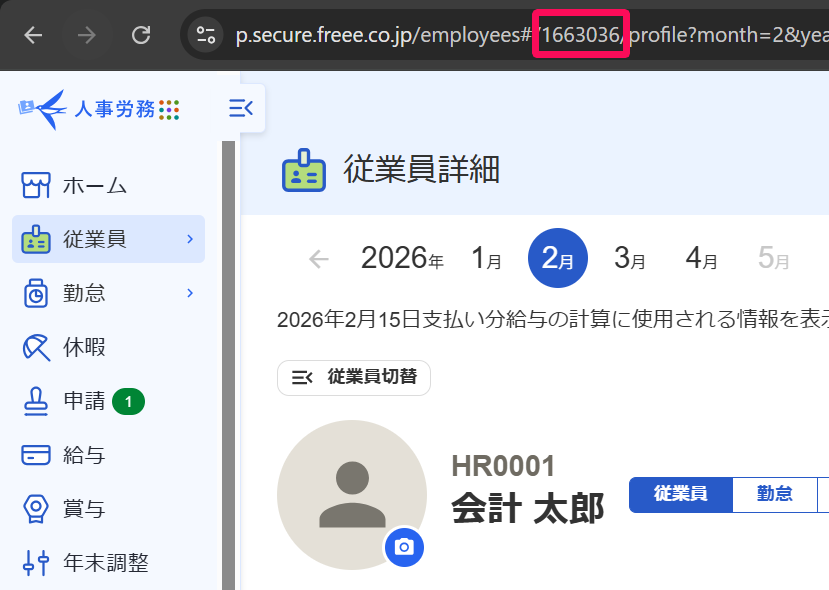
Task: Click the 休暇 umbrella icon
Action: tap(36, 347)
